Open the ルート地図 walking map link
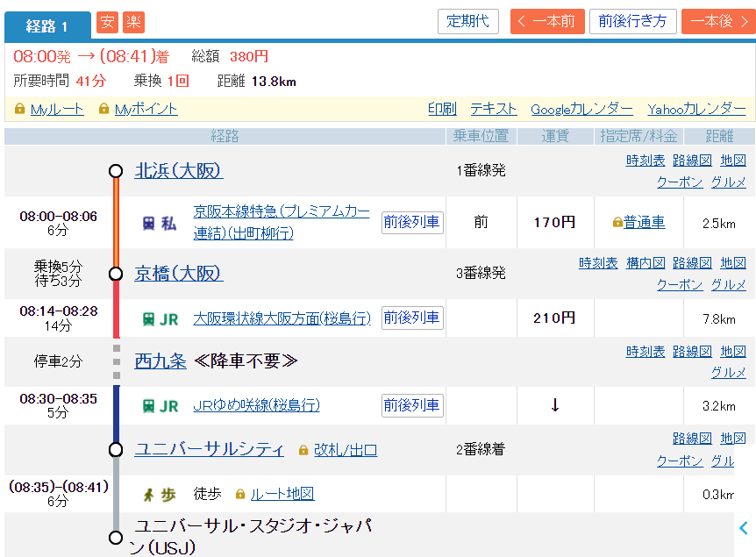This screenshot has height=557, width=756. pos(282,494)
